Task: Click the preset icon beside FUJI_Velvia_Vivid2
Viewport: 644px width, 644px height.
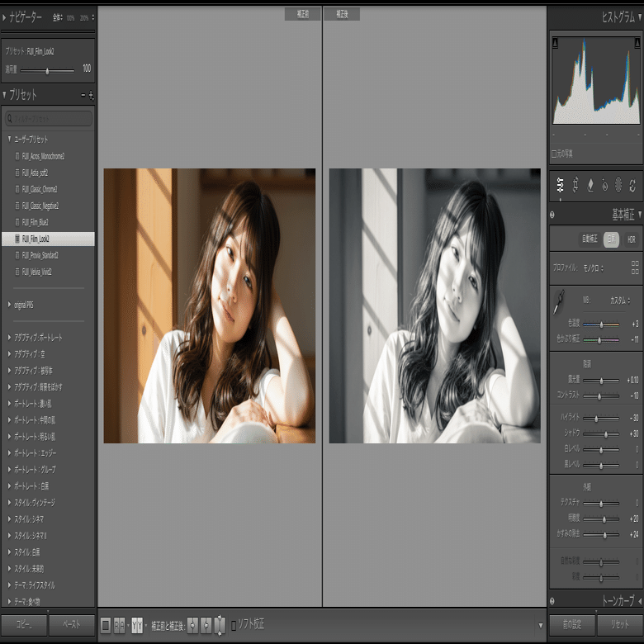Action: pos(17,272)
